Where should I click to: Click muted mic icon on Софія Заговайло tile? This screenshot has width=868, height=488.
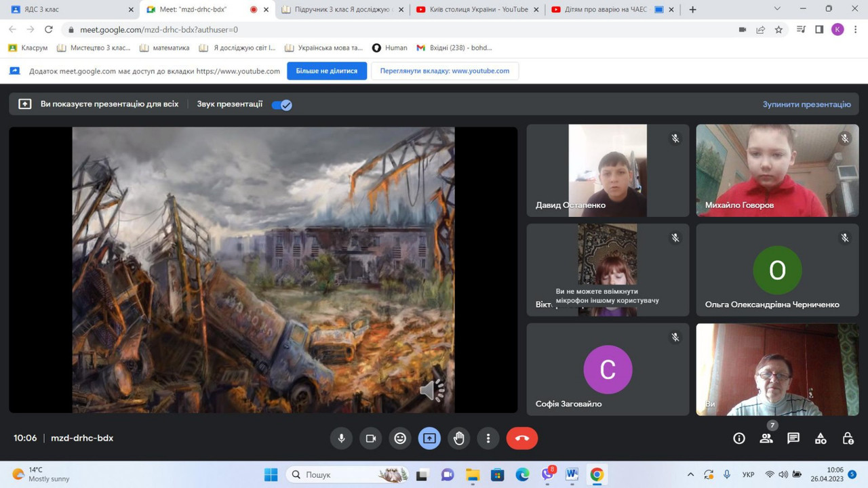(675, 337)
